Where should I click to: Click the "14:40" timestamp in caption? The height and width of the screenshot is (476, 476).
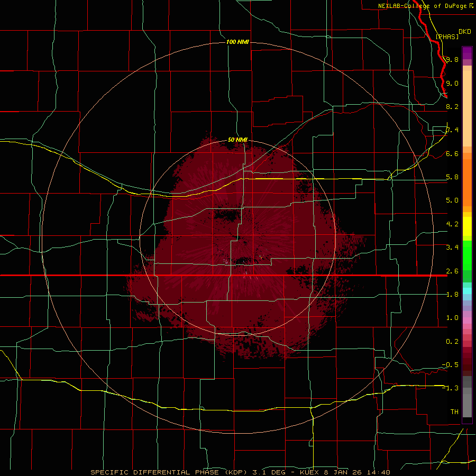378,472
